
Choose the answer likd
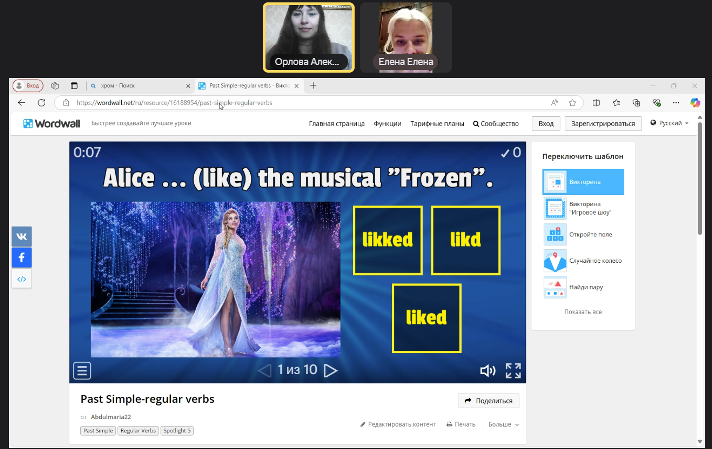[465, 240]
